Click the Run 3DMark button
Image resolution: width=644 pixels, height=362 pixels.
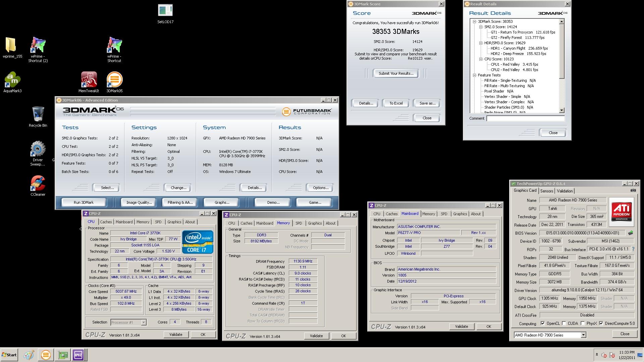coord(84,202)
